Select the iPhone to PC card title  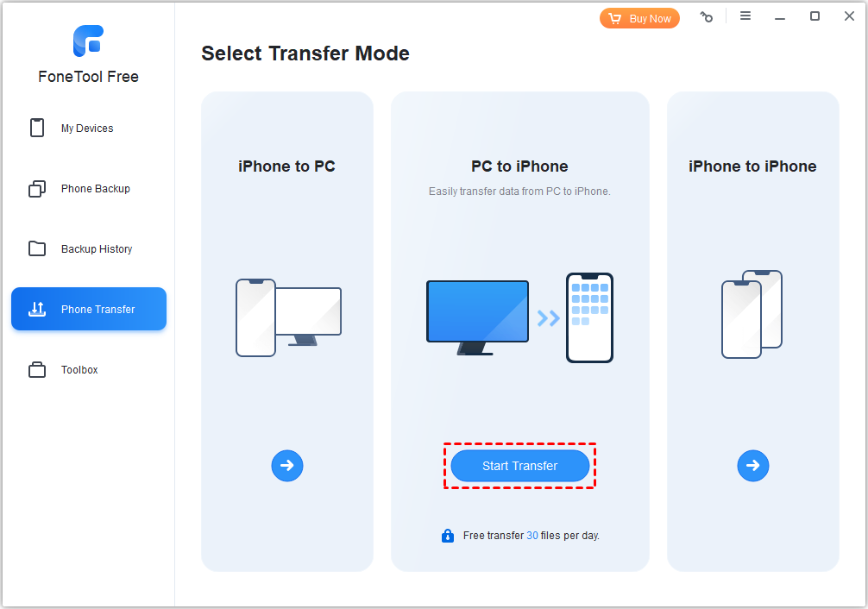(x=286, y=166)
